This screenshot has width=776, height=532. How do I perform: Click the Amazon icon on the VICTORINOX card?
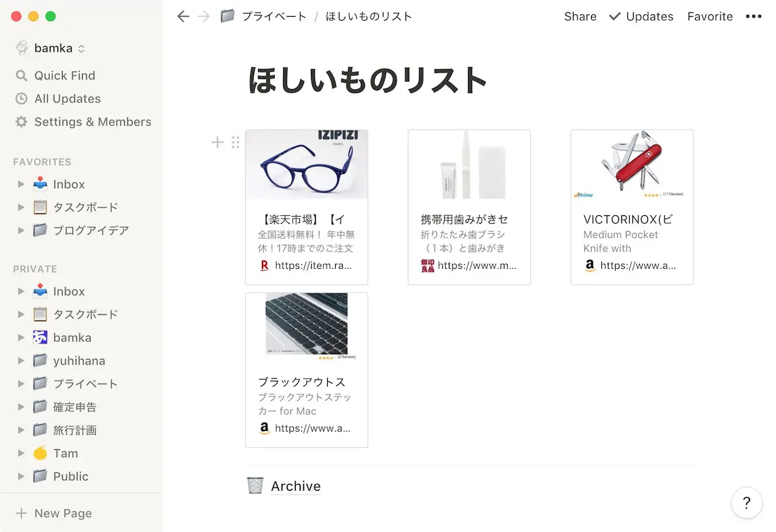pyautogui.click(x=589, y=266)
